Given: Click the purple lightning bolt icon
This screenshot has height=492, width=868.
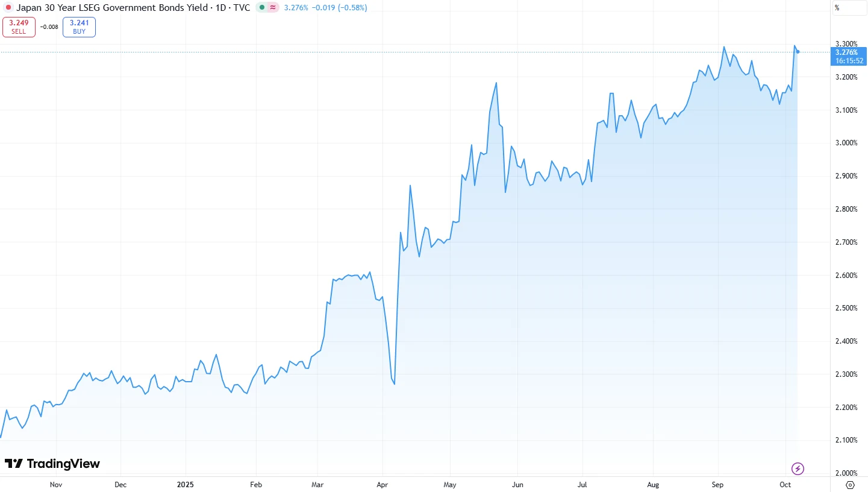Looking at the screenshot, I should [798, 468].
